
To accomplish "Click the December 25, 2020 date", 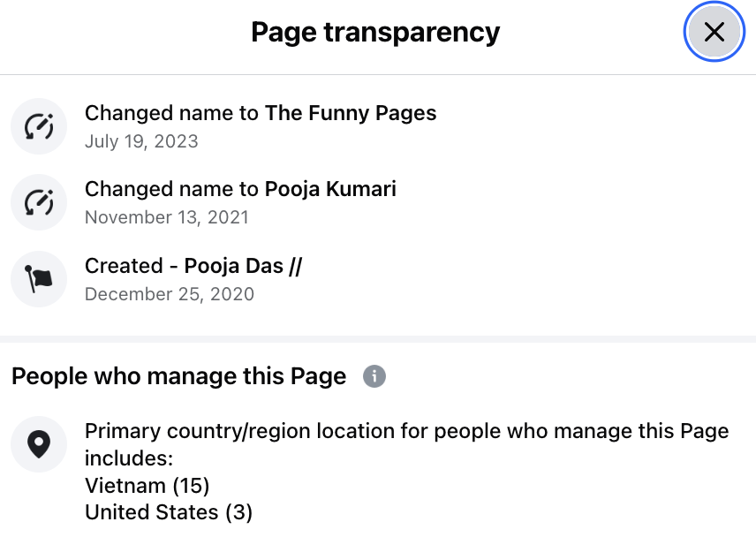I will pos(170,294).
